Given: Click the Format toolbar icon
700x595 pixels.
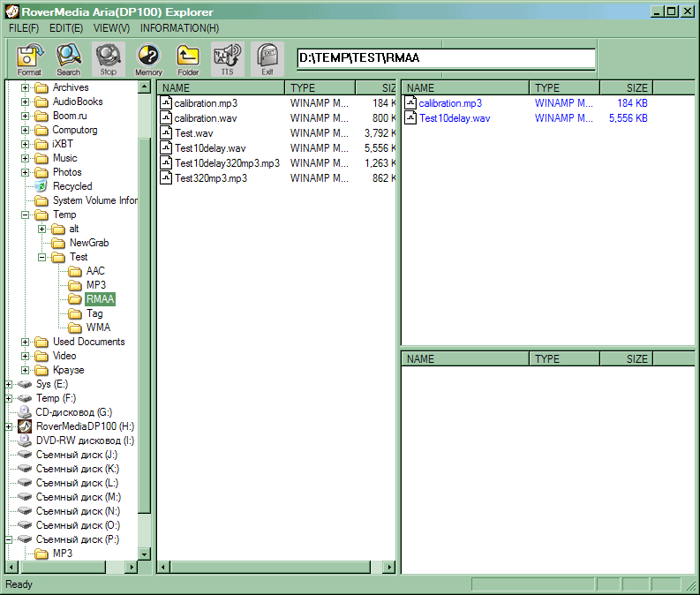Looking at the screenshot, I should tap(29, 59).
